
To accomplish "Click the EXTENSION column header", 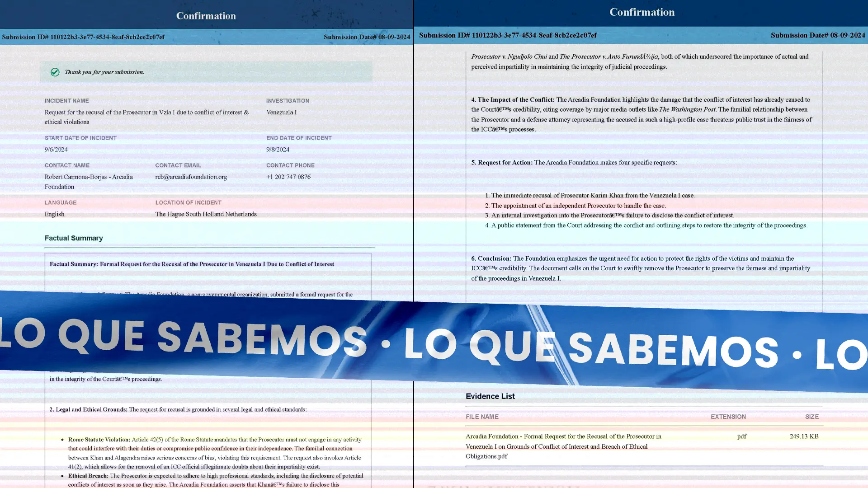I will (728, 417).
